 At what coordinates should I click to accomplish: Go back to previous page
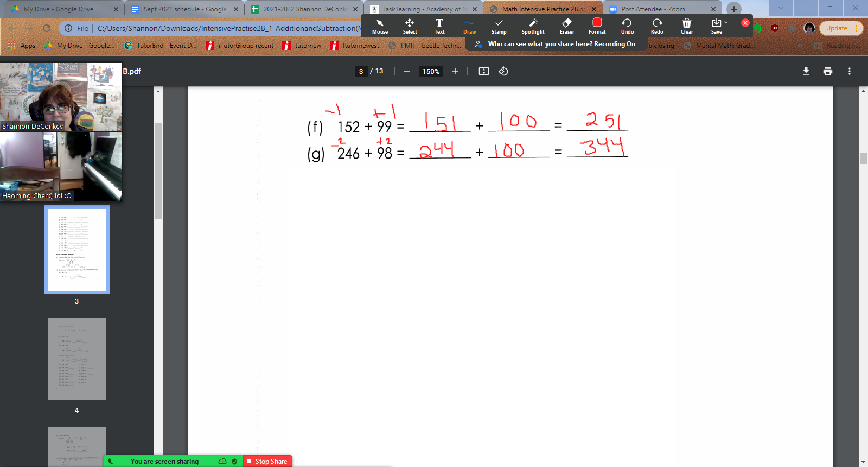point(12,28)
